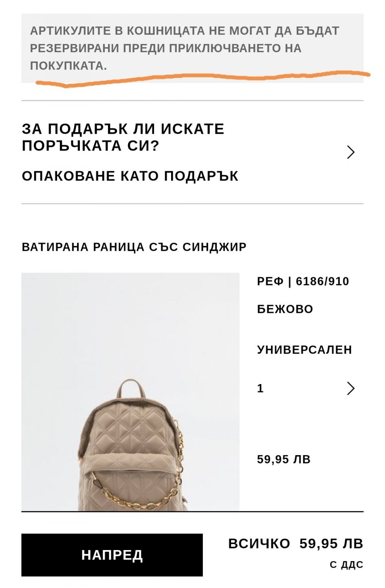Select the БЕЖОВО color label

285,309
